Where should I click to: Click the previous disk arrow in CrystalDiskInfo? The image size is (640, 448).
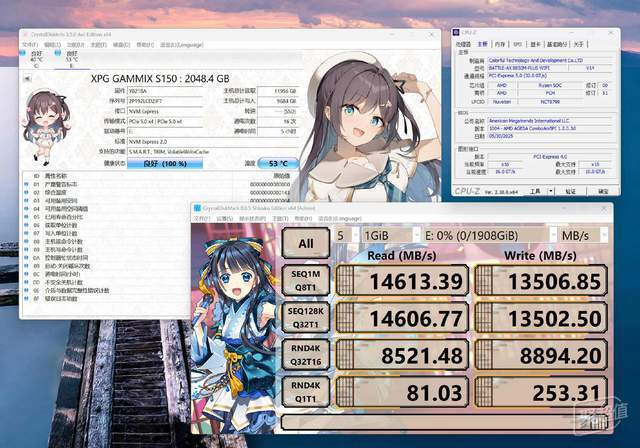click(x=27, y=78)
